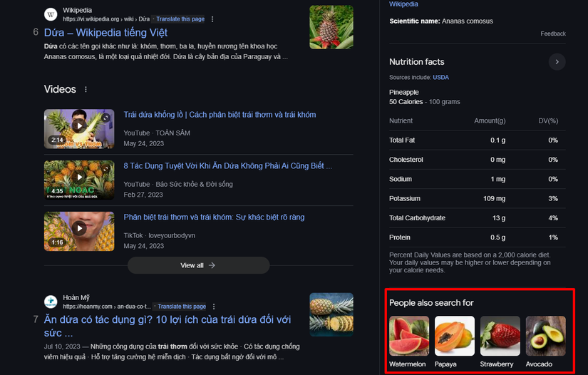Select the Papaya related search image
Viewport: 588px width, 375px height.
pyautogui.click(x=455, y=336)
